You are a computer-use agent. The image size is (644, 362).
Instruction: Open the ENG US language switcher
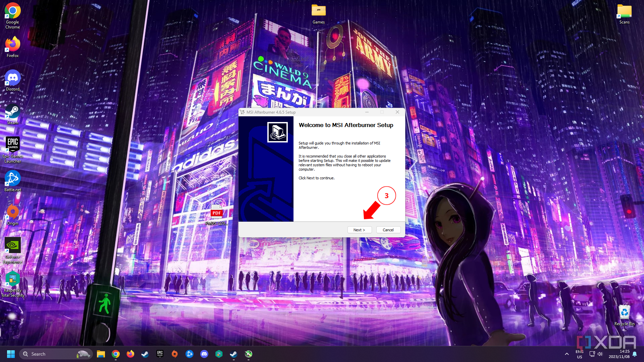pos(580,354)
